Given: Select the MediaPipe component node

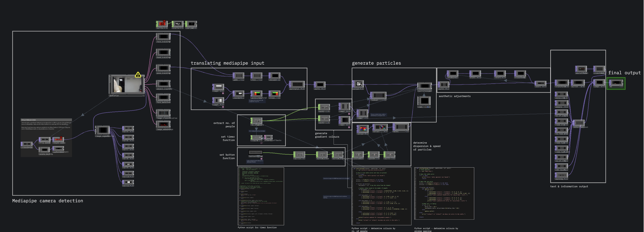Looking at the screenshot, I should pos(126,85).
